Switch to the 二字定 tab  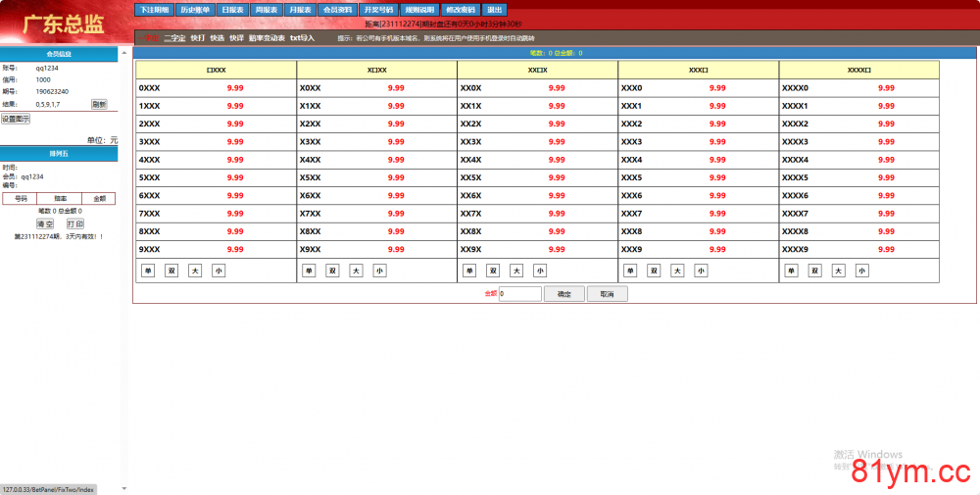(x=174, y=38)
